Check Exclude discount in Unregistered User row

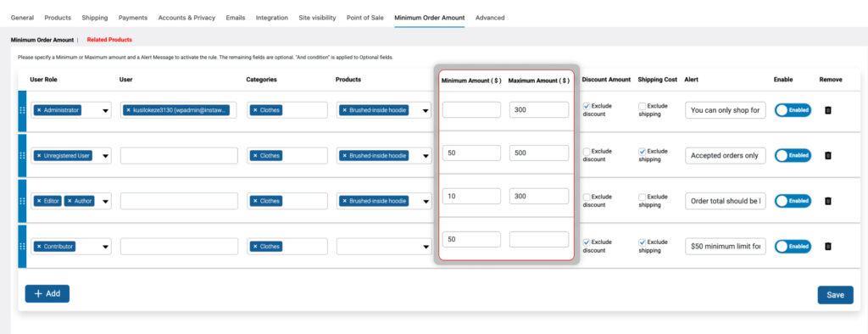[x=587, y=151]
